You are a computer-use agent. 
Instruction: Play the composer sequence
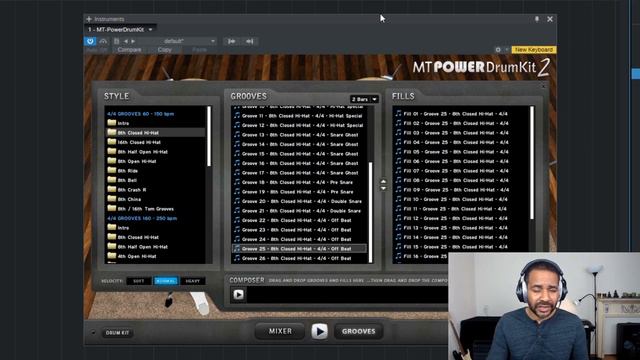pyautogui.click(x=239, y=294)
